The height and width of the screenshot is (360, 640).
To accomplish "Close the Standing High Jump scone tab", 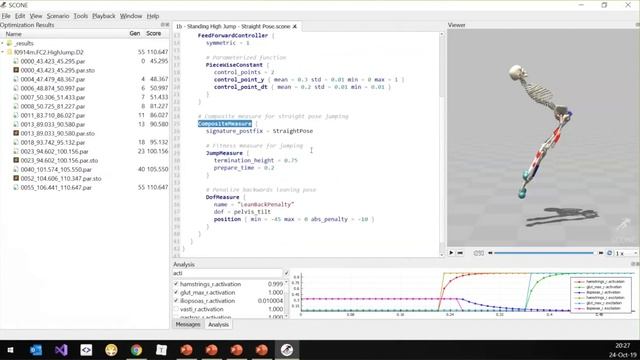I will [295, 26].
